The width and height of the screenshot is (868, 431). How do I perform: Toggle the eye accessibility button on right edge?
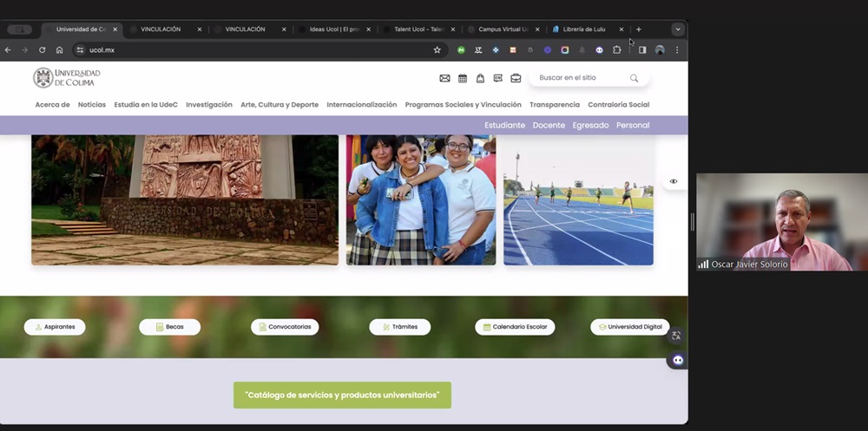coord(674,181)
